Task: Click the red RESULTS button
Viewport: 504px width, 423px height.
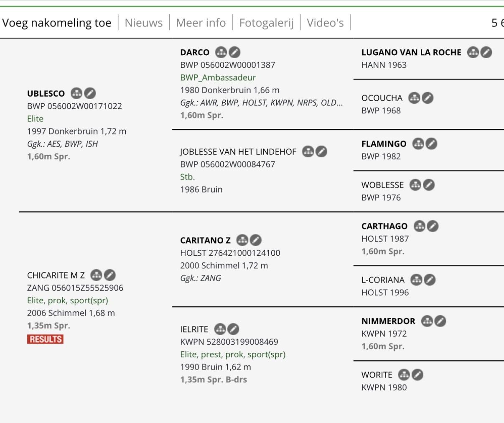Action: coord(45,339)
